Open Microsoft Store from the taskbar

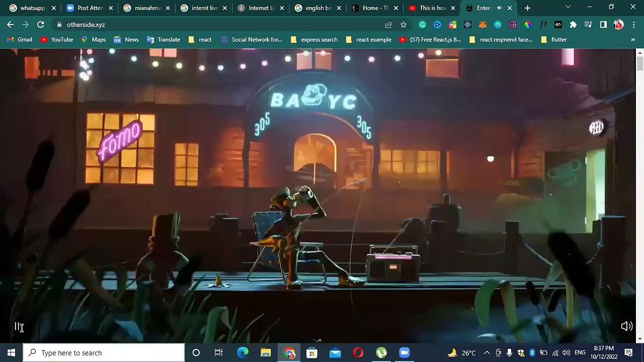click(x=312, y=352)
